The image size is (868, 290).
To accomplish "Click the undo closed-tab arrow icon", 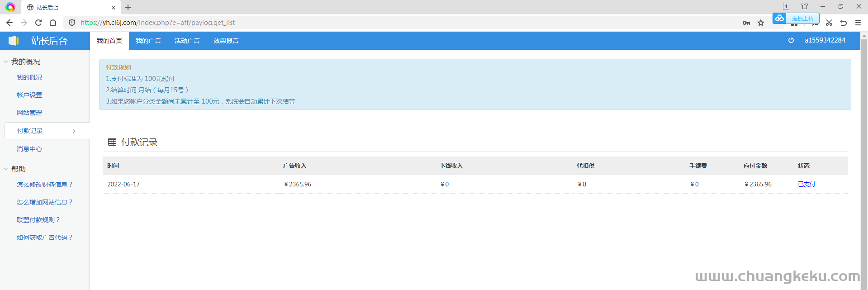I will coord(844,23).
